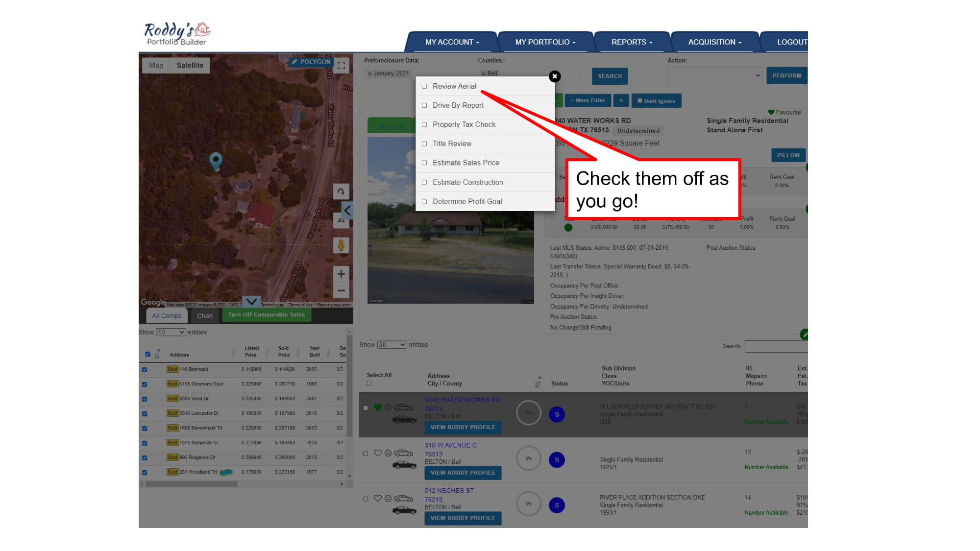
Task: Zoom out on the satellite map
Action: pos(341,290)
